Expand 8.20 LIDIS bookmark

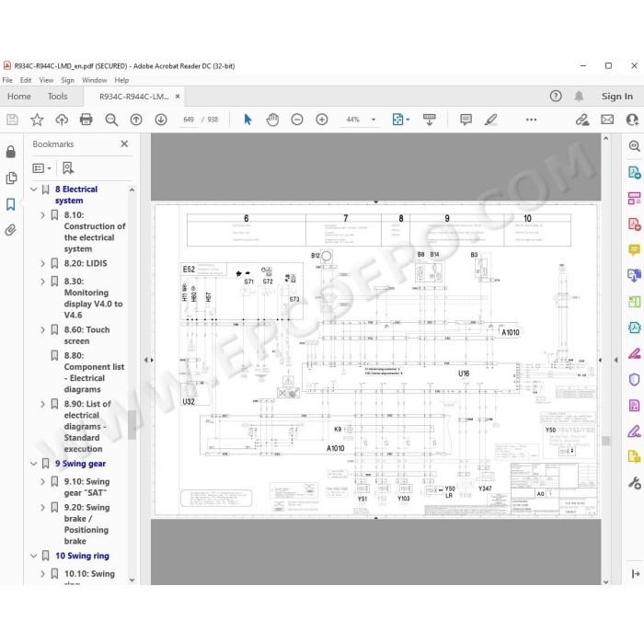[x=42, y=263]
